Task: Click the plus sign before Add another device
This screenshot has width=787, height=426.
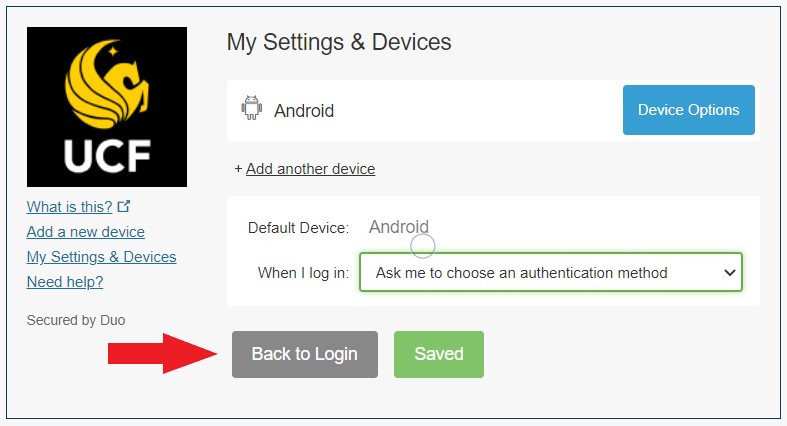Action: (238, 169)
